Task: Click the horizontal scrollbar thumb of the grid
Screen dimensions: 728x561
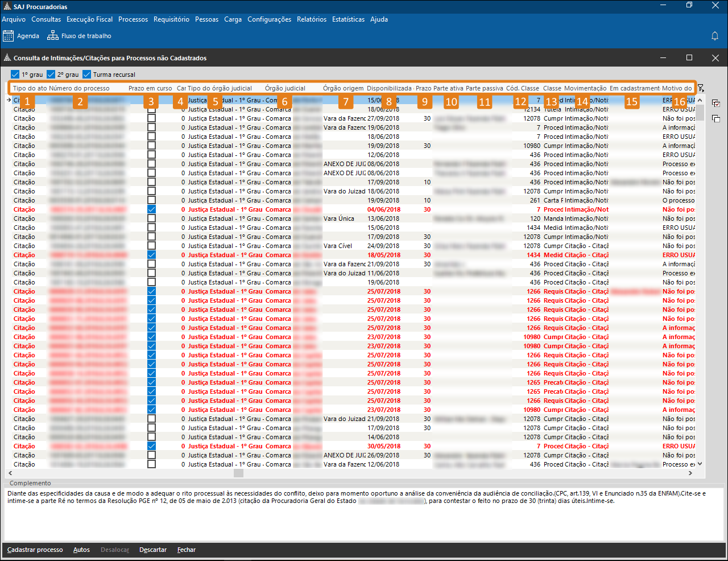Action: (238, 473)
